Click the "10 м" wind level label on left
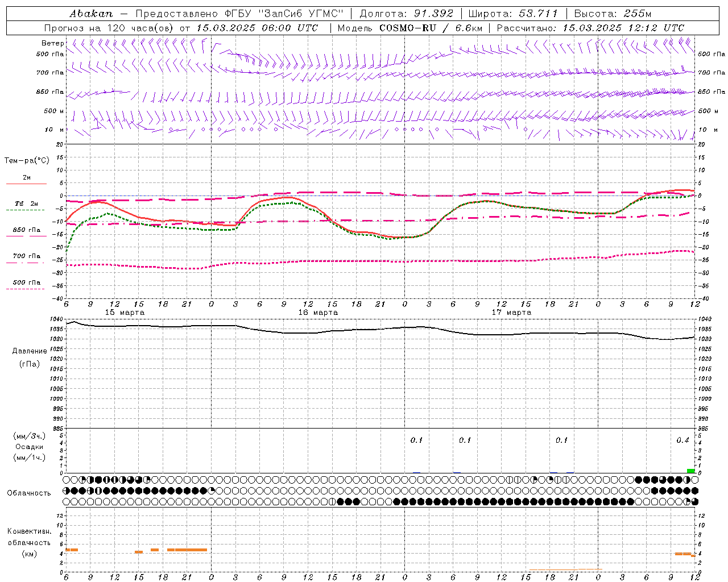Screen dimensions: 728x582 (55, 130)
